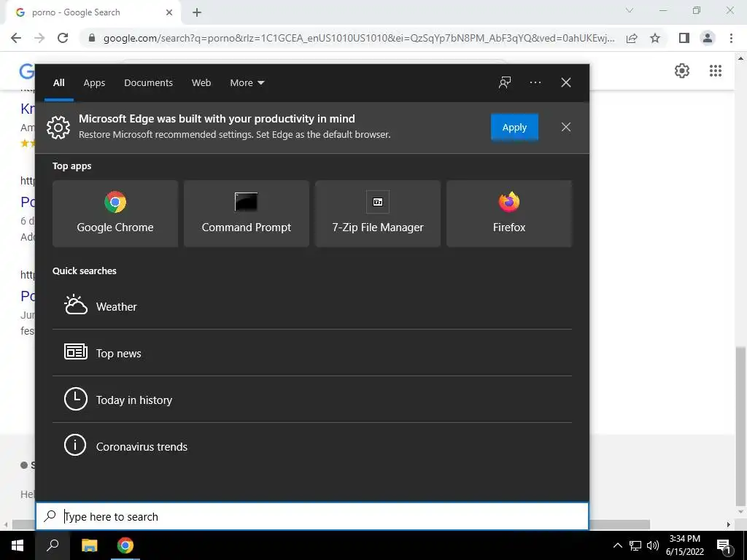Click the Chrome forward arrow
This screenshot has height=560, width=747.
coord(39,38)
